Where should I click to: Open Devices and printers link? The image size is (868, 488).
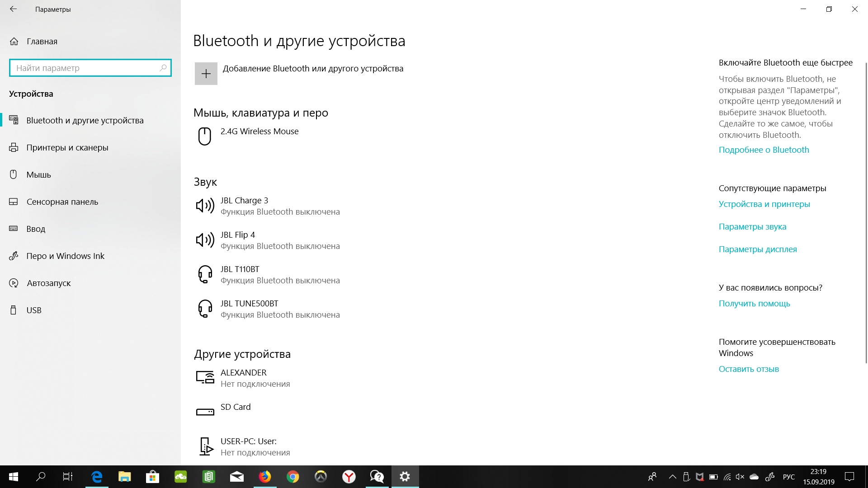pos(765,204)
